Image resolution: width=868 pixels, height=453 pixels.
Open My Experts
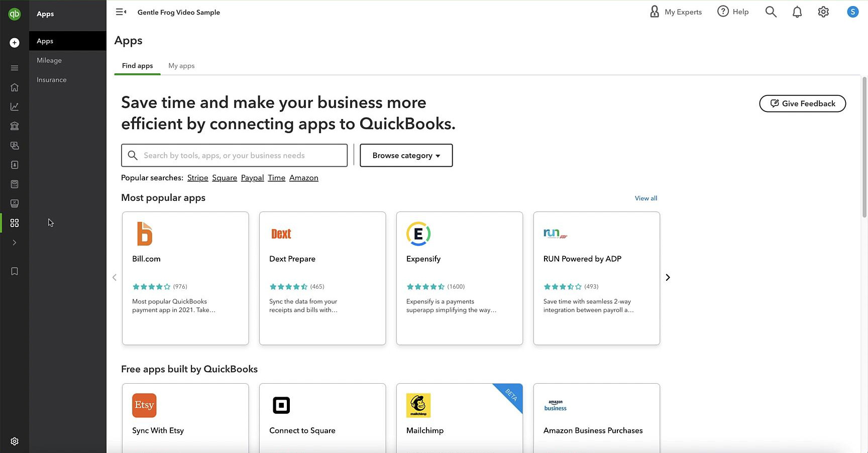coord(676,12)
